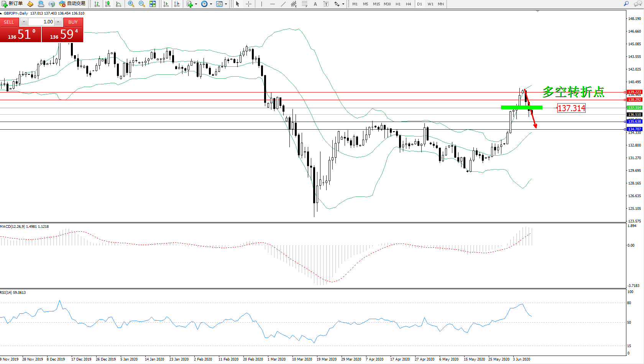Screen dimensions: 644x364
Task: Switch to the H4 timeframe
Action: pos(408,4)
